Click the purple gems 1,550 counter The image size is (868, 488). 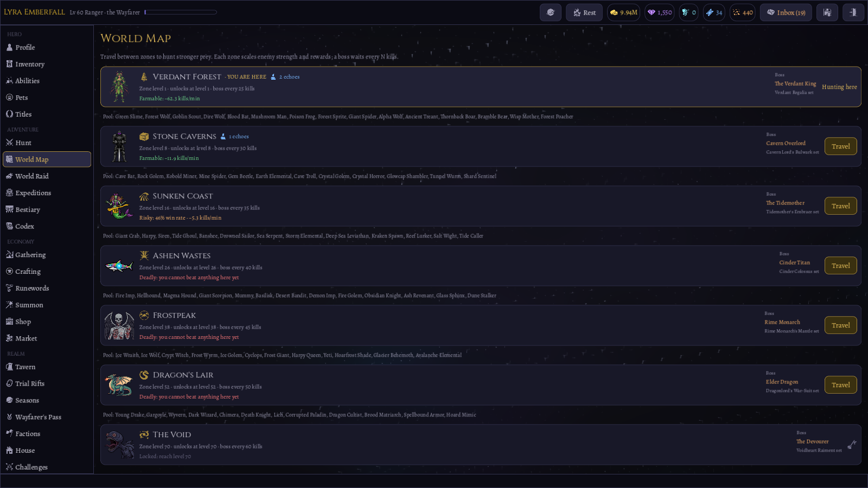[x=660, y=12]
